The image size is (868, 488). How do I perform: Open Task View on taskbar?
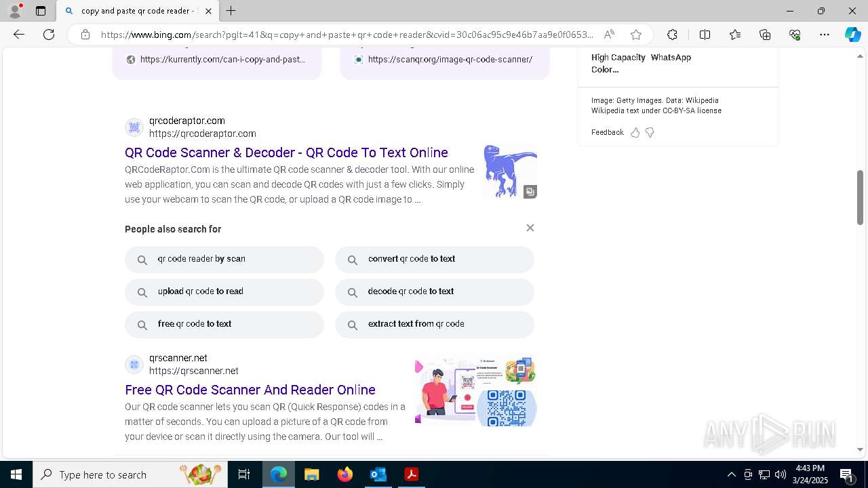tap(244, 474)
